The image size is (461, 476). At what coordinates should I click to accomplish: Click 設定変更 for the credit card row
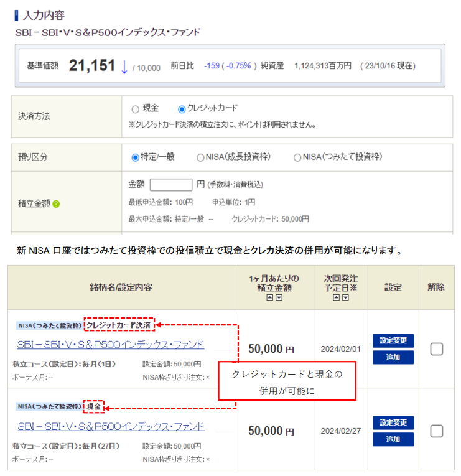tap(393, 340)
